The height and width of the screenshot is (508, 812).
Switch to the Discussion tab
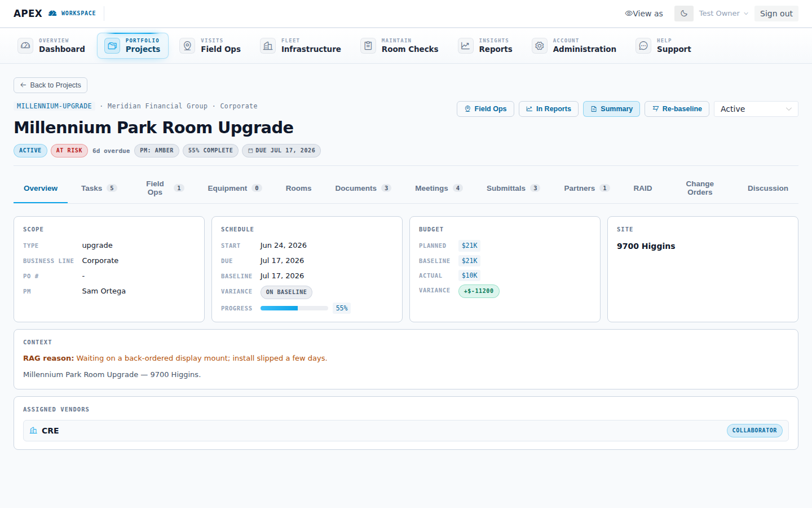pos(768,189)
